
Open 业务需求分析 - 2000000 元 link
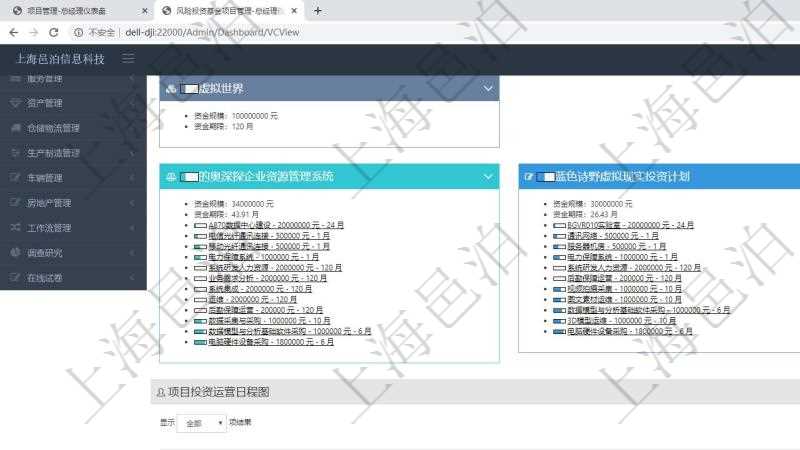point(267,278)
